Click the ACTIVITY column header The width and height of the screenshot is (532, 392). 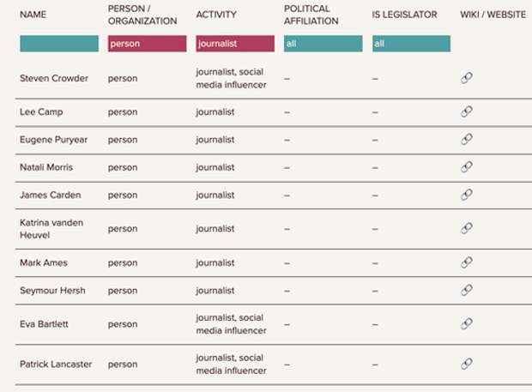(216, 15)
